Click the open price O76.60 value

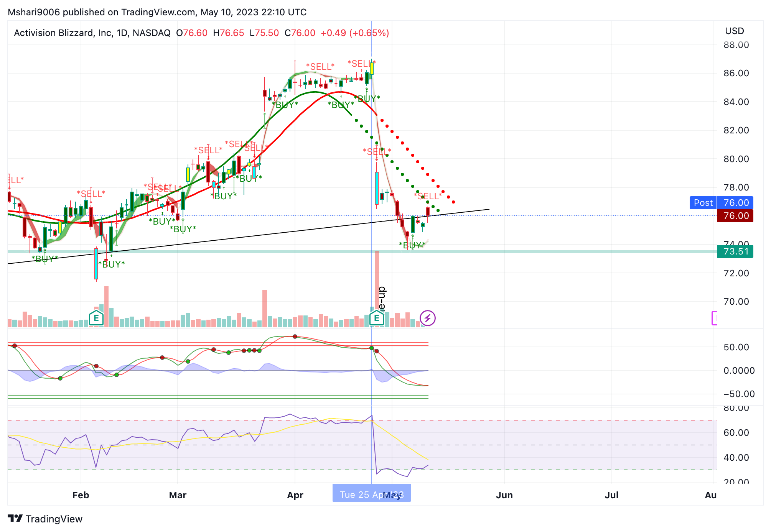[192, 33]
